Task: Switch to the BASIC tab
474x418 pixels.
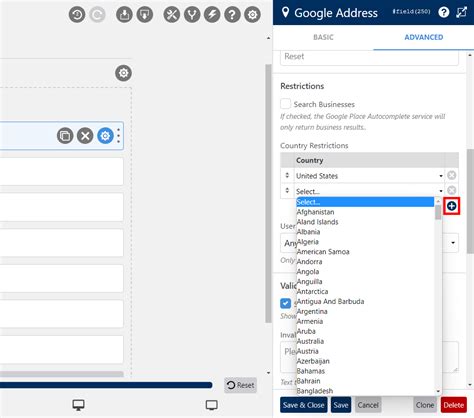Action: pyautogui.click(x=323, y=37)
